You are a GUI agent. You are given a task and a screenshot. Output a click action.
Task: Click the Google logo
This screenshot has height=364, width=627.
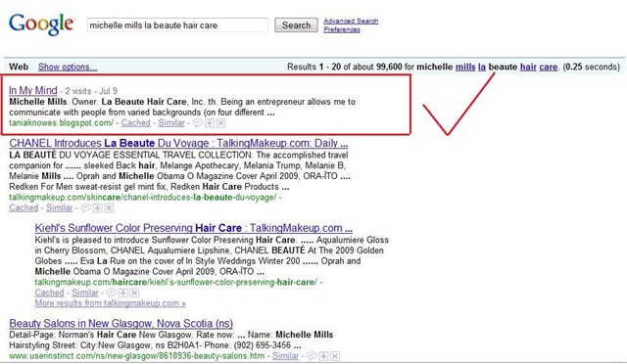(41, 24)
